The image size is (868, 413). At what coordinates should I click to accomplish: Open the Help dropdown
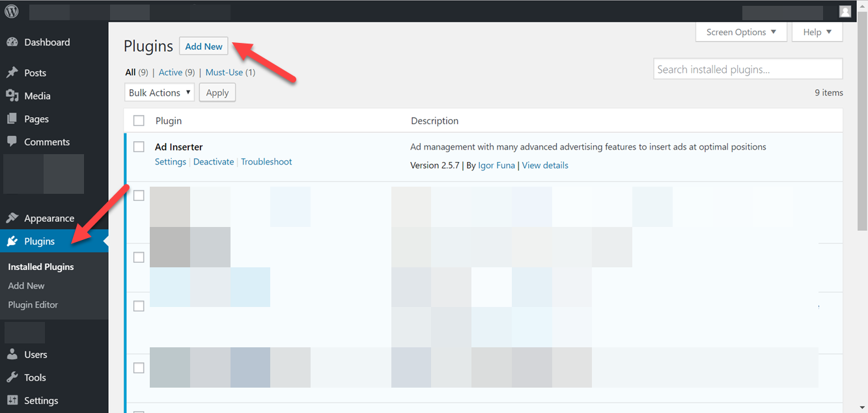[817, 31]
